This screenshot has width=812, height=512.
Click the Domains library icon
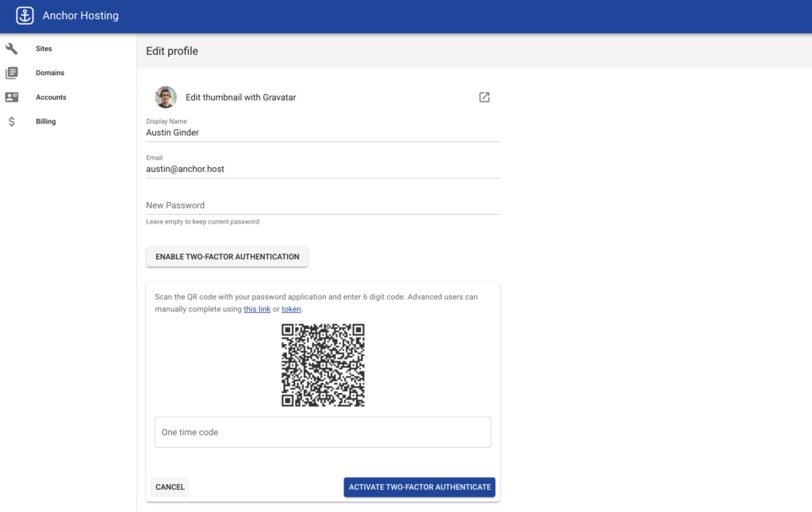click(11, 73)
